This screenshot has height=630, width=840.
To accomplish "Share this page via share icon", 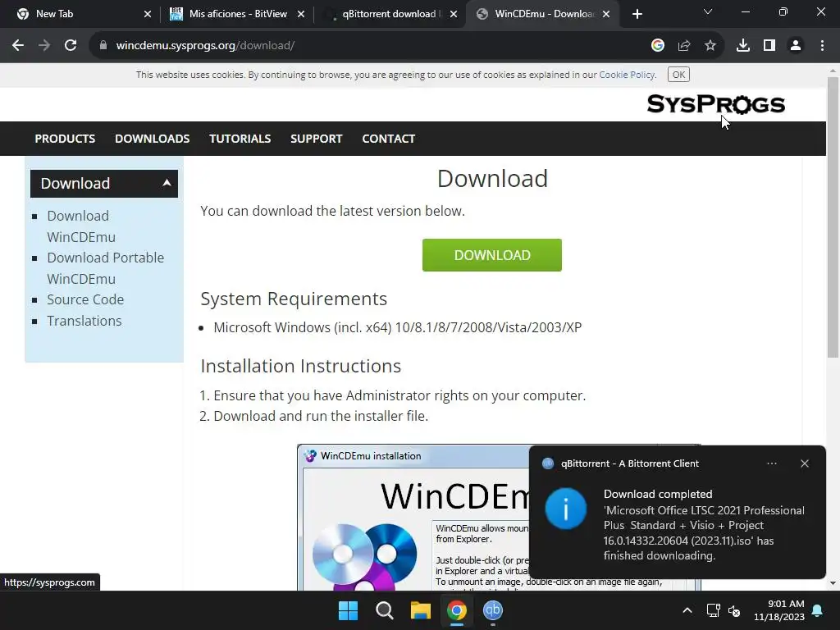I will [x=683, y=46].
